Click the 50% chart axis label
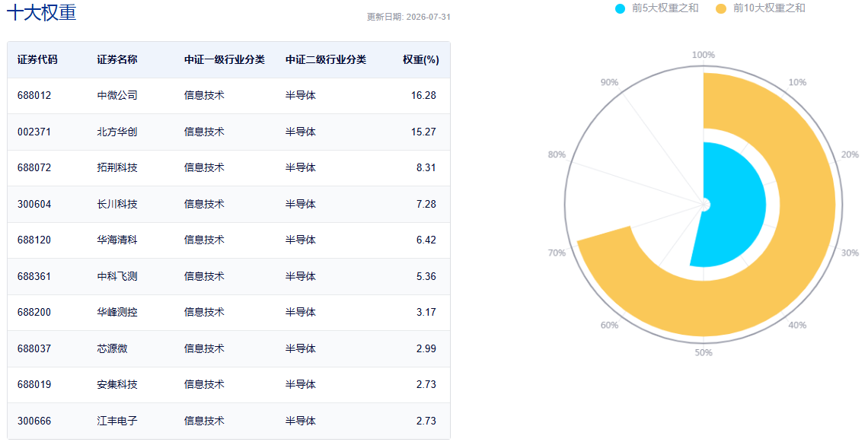Viewport: 868px width, 442px height. coord(704,352)
